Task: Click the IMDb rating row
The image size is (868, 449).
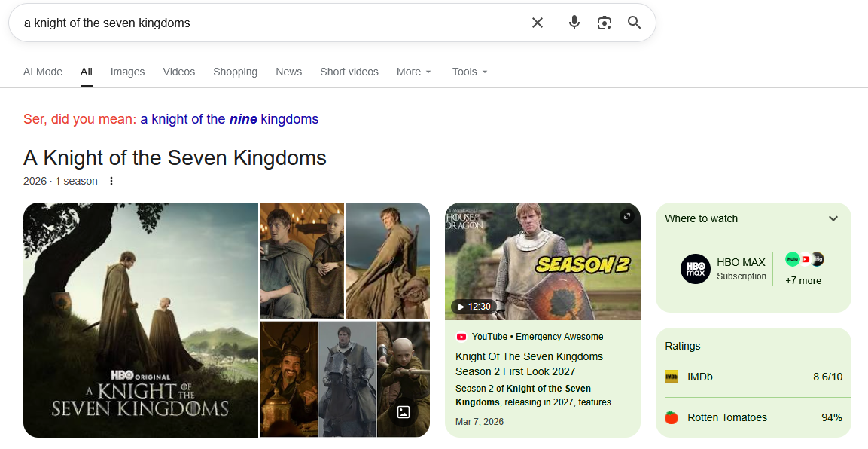Action: click(x=754, y=377)
